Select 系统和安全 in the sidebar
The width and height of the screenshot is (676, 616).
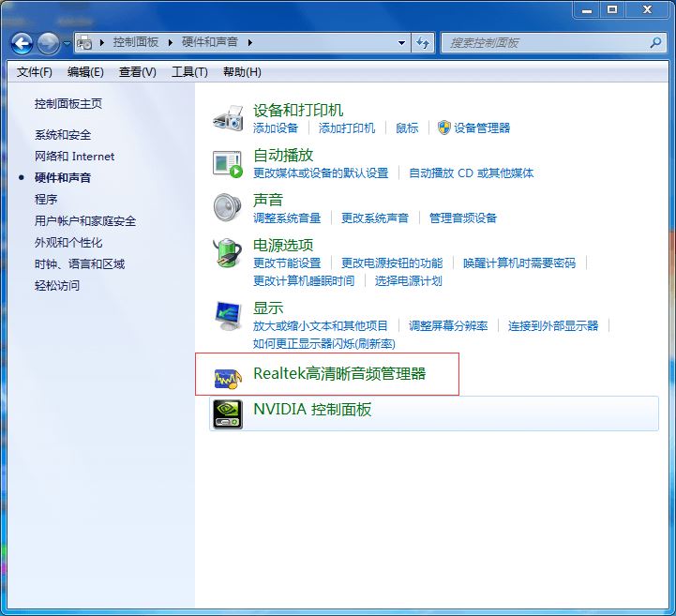(63, 135)
